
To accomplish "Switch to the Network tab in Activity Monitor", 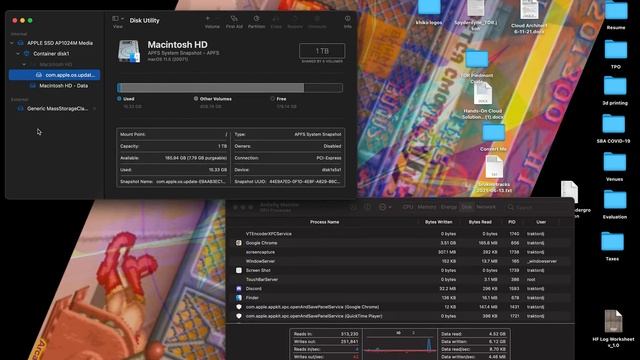I will coord(486,207).
